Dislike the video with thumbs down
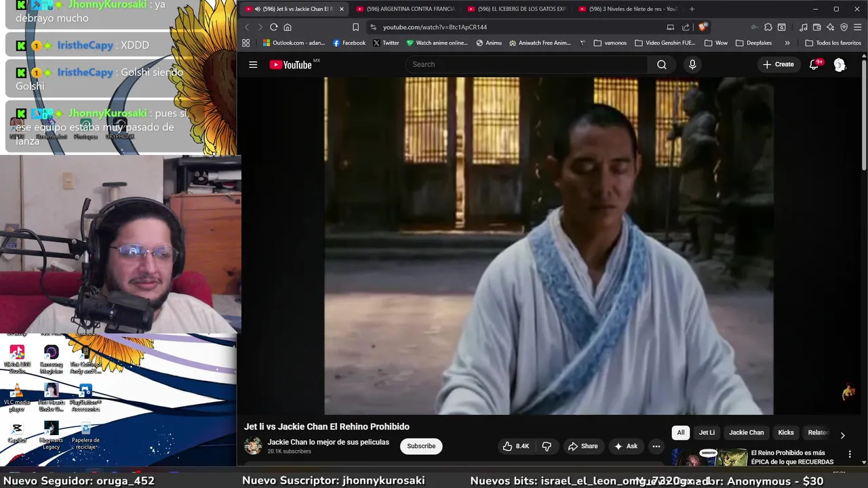Image resolution: width=868 pixels, height=488 pixels. pos(547,446)
